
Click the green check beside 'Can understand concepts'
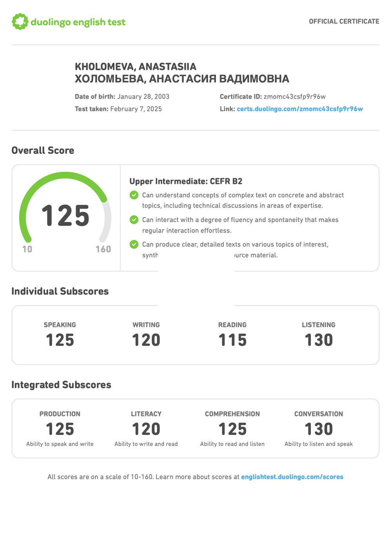134,195
